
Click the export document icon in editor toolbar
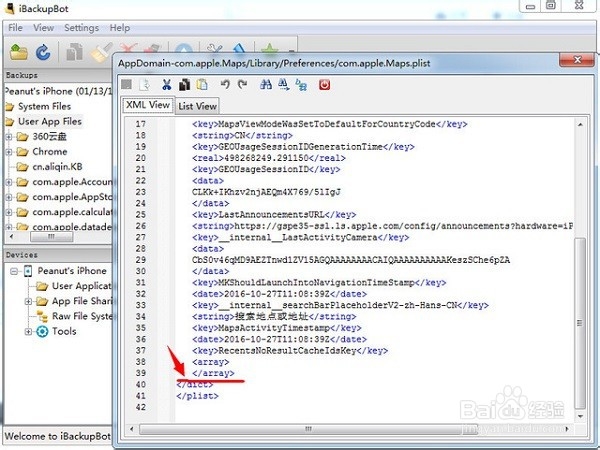145,85
